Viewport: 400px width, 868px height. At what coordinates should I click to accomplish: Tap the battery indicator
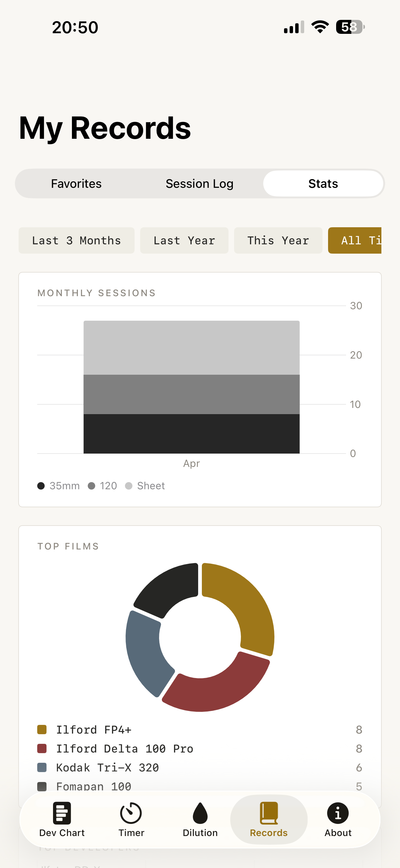click(350, 27)
